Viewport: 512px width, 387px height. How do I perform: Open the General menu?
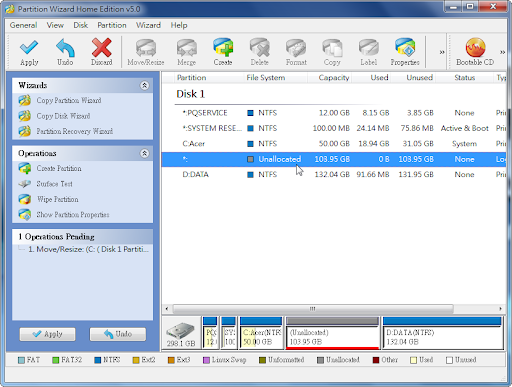23,25
